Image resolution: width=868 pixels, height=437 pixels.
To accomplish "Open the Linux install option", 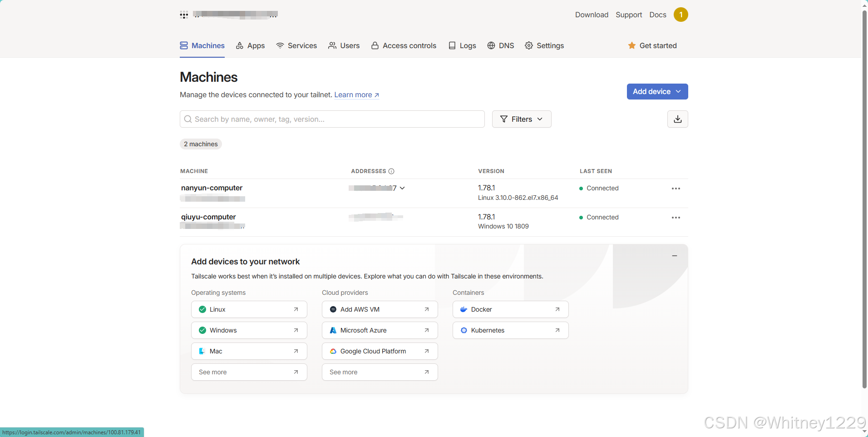I will pos(249,309).
